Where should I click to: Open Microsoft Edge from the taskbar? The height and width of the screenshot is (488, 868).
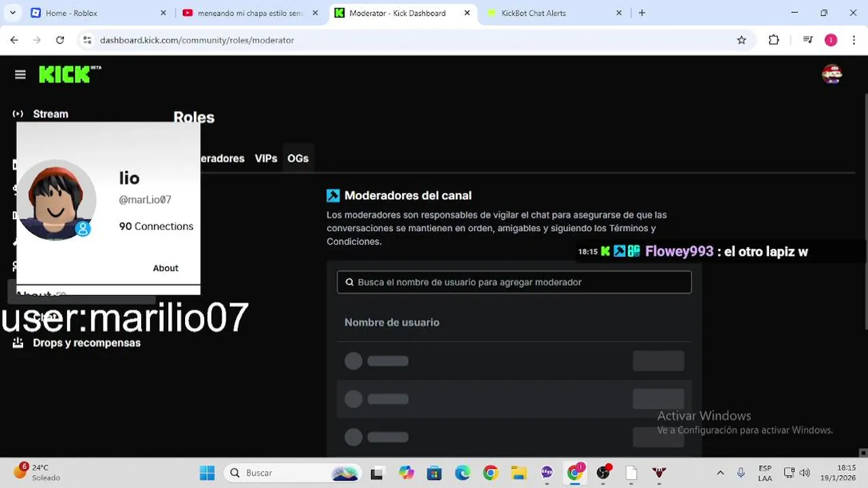[x=462, y=473]
